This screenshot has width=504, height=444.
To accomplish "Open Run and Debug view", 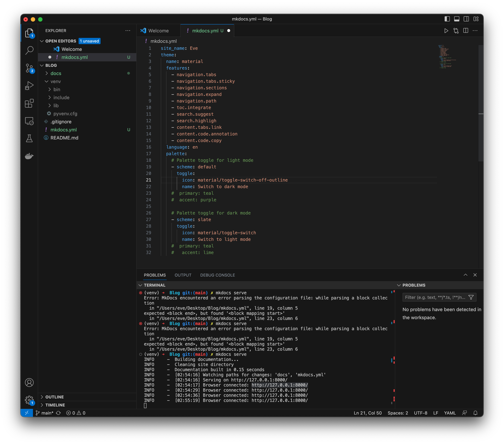I will pos(29,86).
